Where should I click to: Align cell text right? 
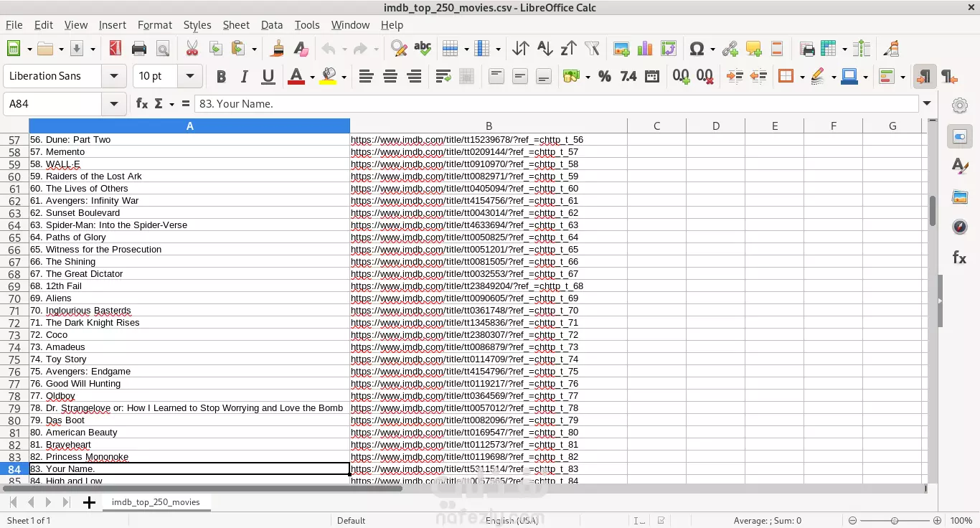414,76
